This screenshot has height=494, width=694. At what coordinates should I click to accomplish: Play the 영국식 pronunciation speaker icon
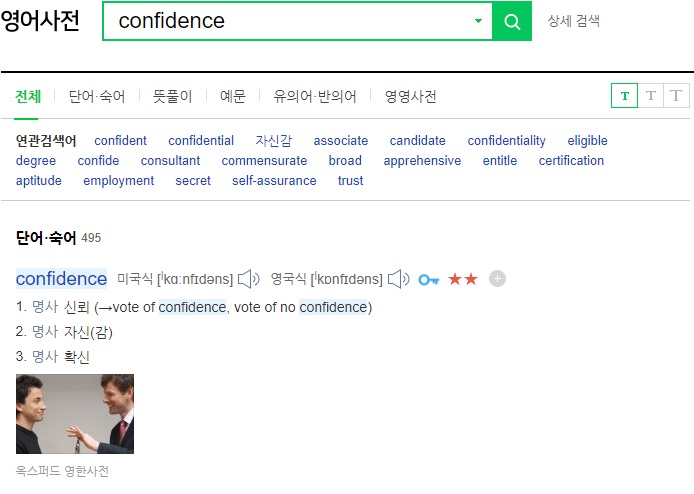(x=399, y=279)
